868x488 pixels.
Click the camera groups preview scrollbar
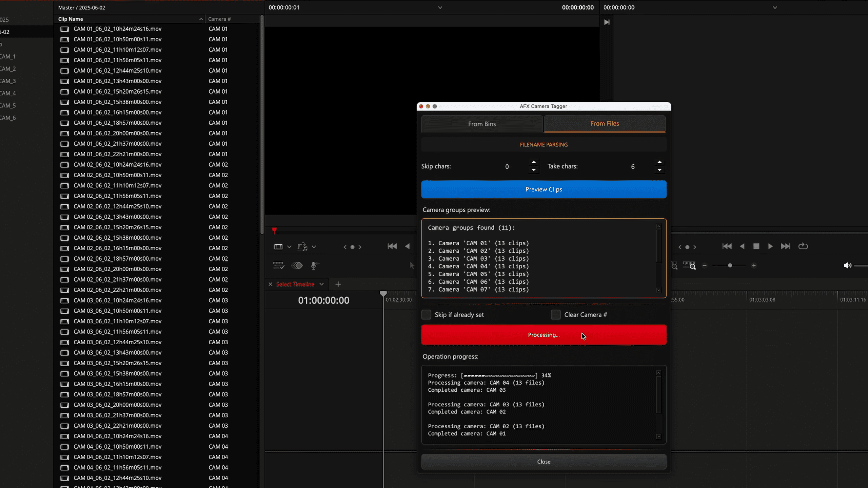pyautogui.click(x=658, y=258)
